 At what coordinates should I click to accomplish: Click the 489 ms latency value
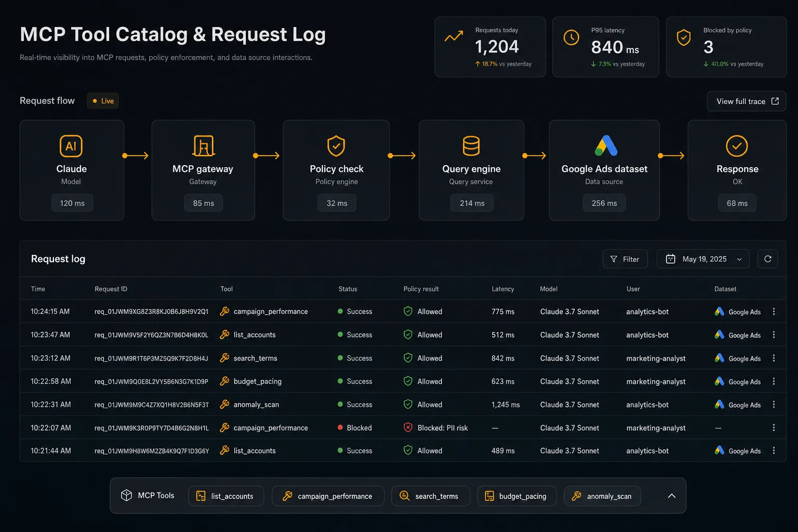click(503, 451)
